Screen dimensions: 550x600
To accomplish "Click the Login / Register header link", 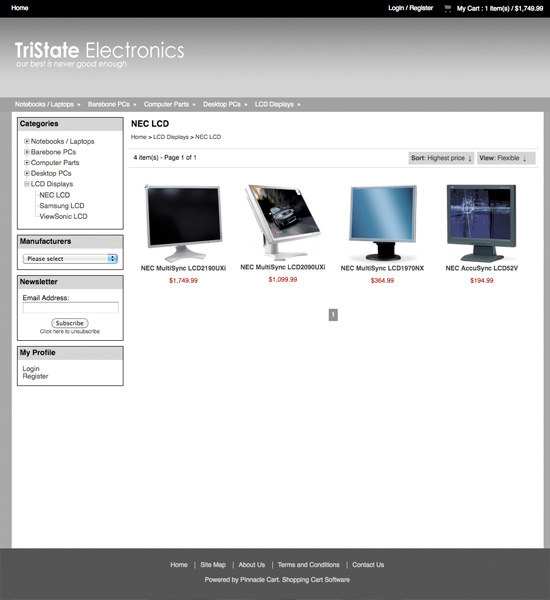I will (410, 8).
